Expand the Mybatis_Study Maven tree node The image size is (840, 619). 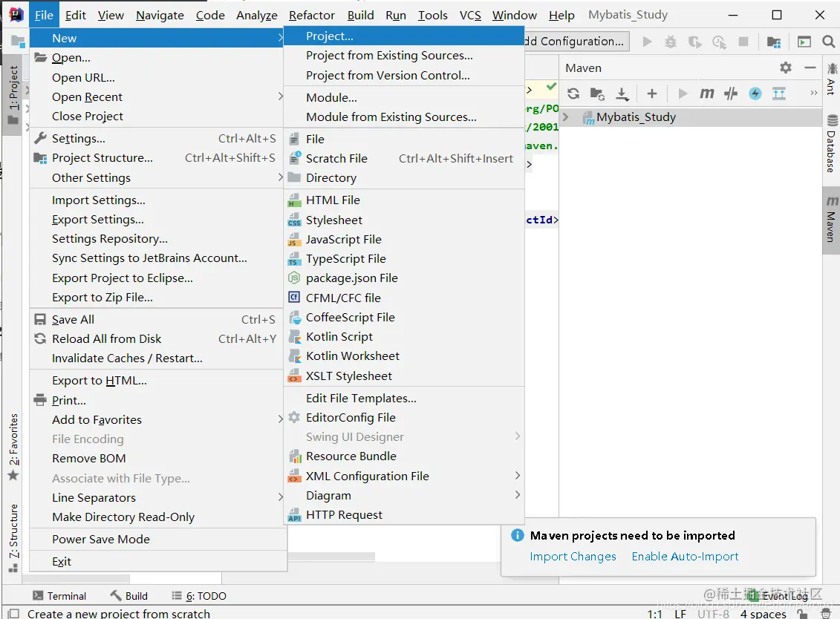(x=565, y=117)
